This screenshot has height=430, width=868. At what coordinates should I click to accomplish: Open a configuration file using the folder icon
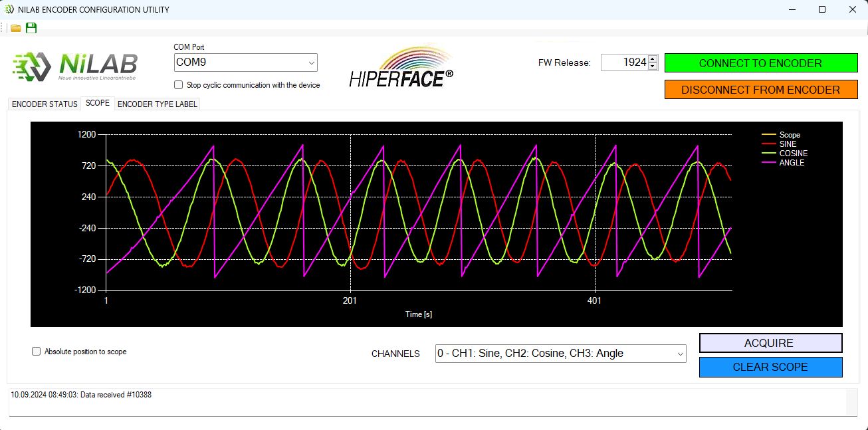tap(15, 28)
